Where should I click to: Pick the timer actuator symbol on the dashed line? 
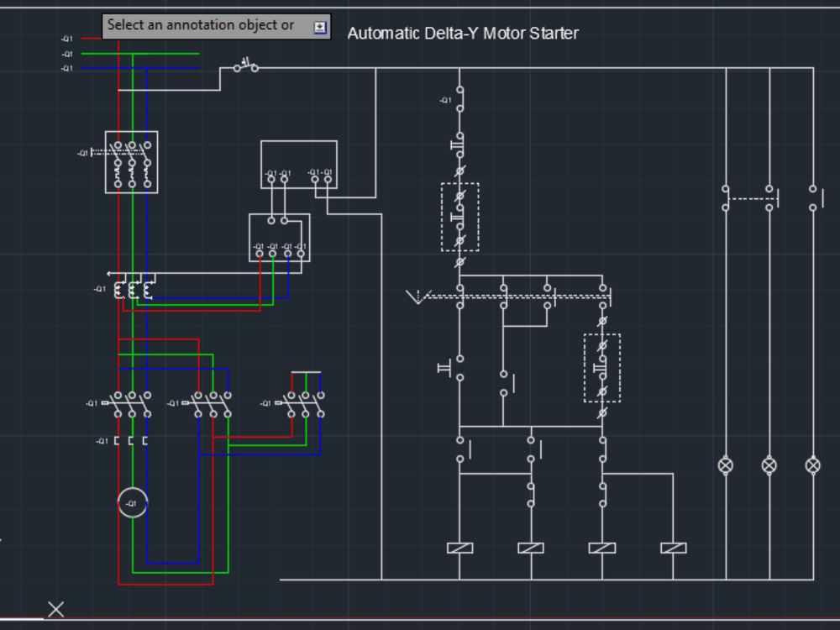pos(418,297)
